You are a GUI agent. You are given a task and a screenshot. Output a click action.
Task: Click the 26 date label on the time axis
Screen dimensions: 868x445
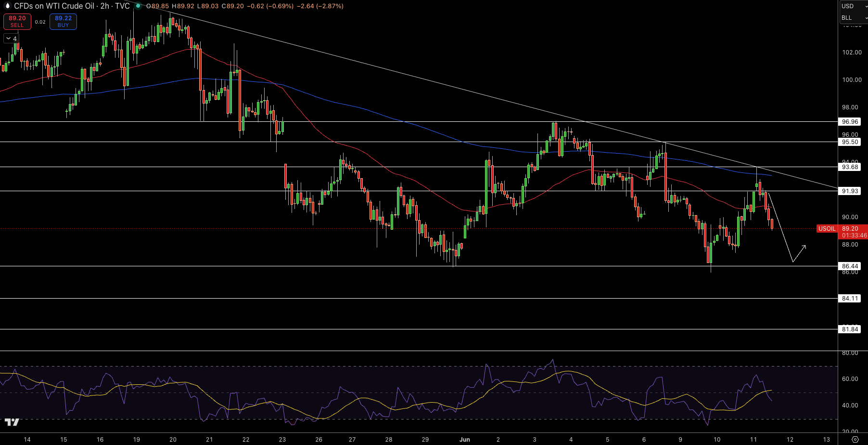319,439
